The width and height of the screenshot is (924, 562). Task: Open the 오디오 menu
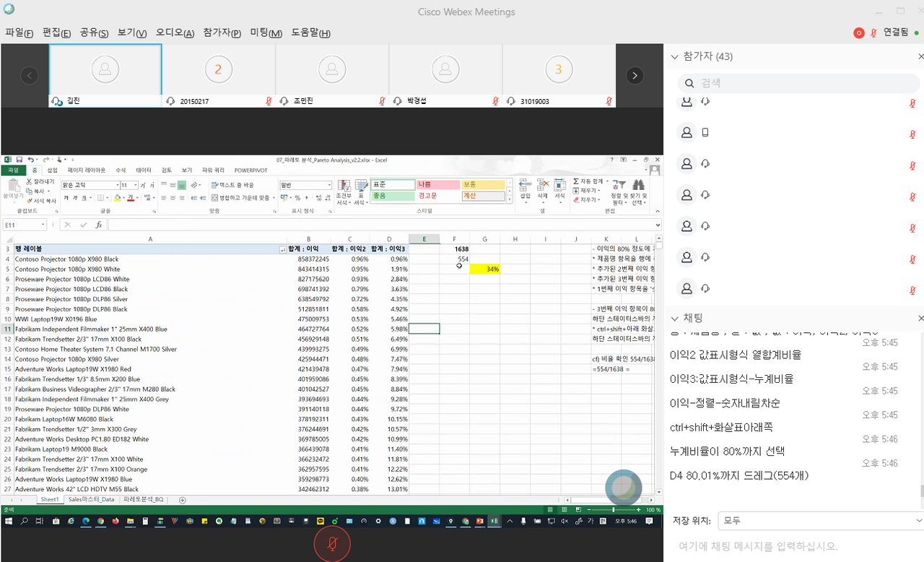click(175, 33)
